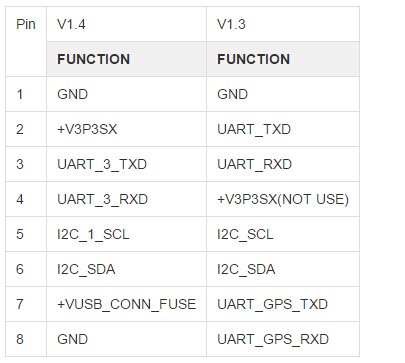405x363 pixels.
Task: Click the +V3P3SX(NOT USE) cell
Action: (x=283, y=199)
